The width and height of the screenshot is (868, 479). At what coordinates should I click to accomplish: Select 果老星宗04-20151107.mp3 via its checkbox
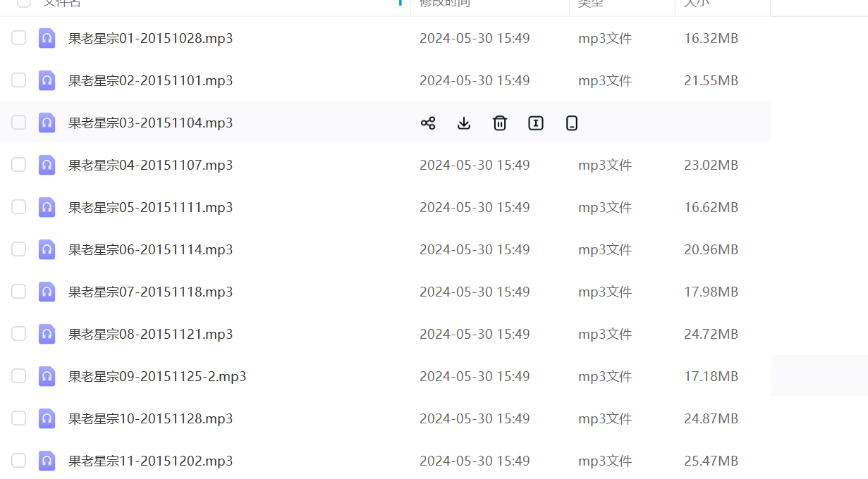pyautogui.click(x=19, y=165)
